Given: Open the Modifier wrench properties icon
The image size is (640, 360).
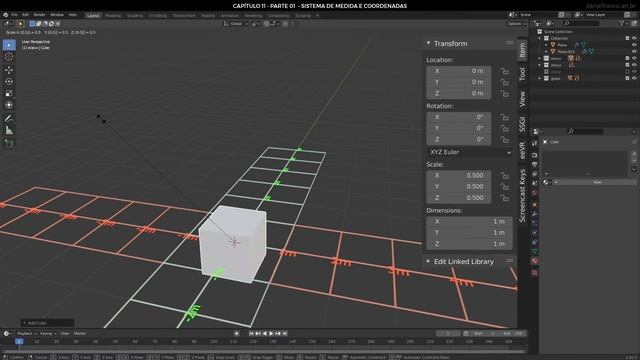Looking at the screenshot, I should 535,213.
